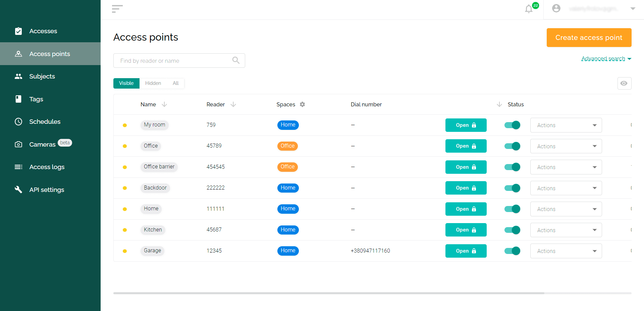Click yellow status dot of Backdoor row
The height and width of the screenshot is (311, 644).
click(x=125, y=188)
